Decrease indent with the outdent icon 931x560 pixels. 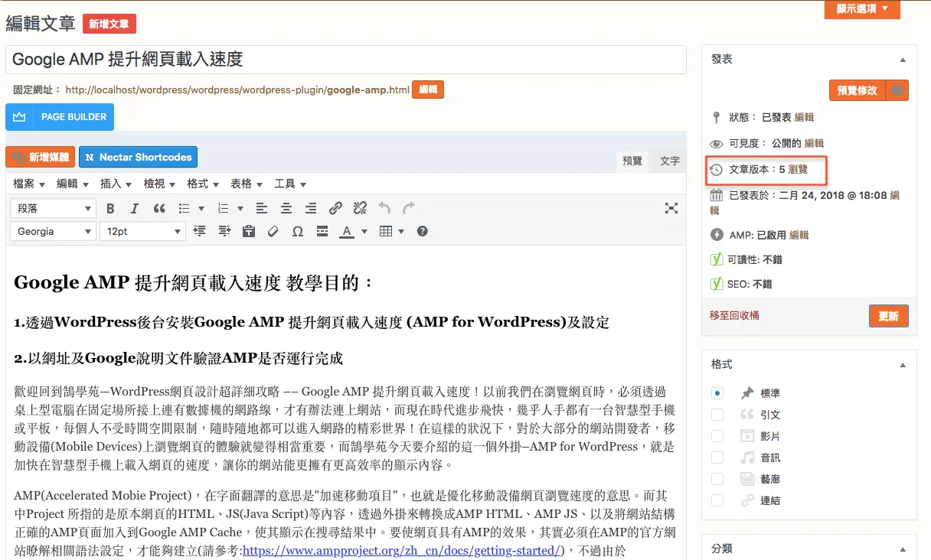click(x=200, y=231)
